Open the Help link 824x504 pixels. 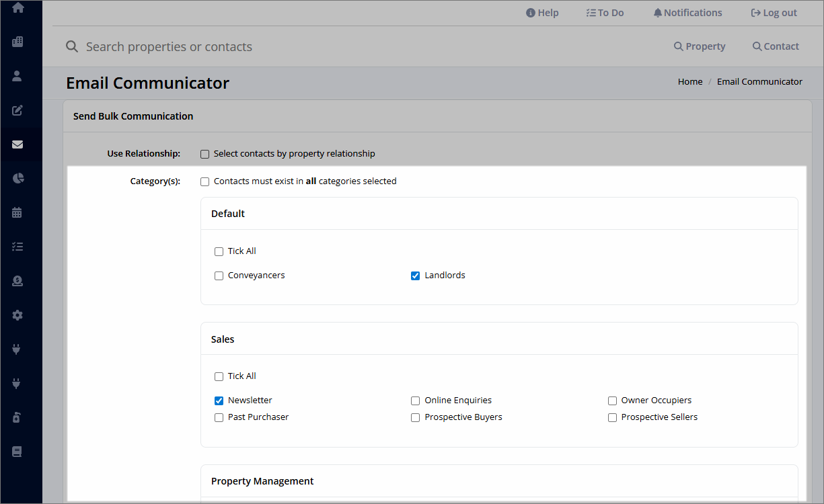pos(542,13)
